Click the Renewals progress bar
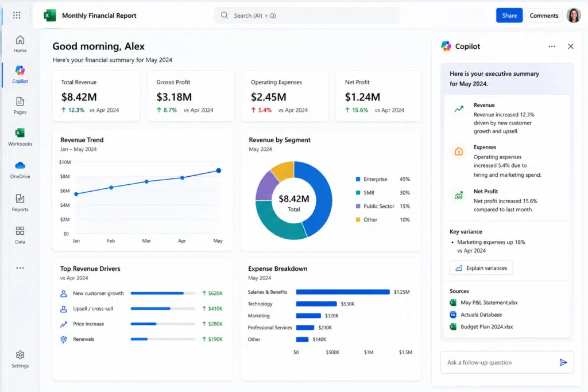The width and height of the screenshot is (588, 392). coord(163,339)
